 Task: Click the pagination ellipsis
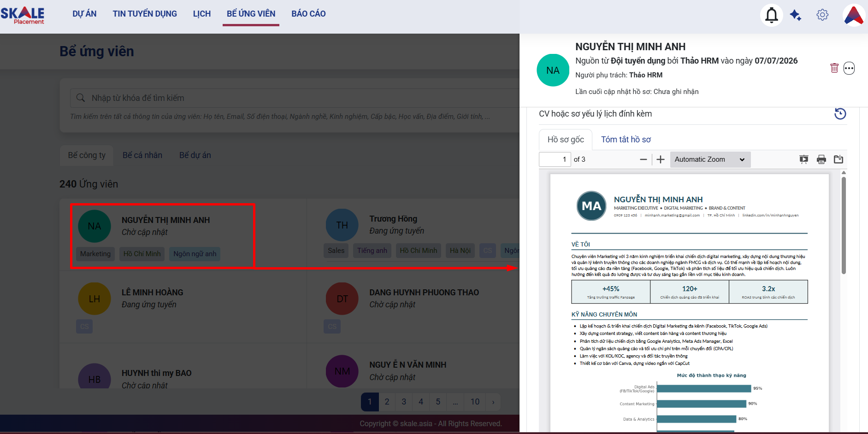tap(455, 402)
